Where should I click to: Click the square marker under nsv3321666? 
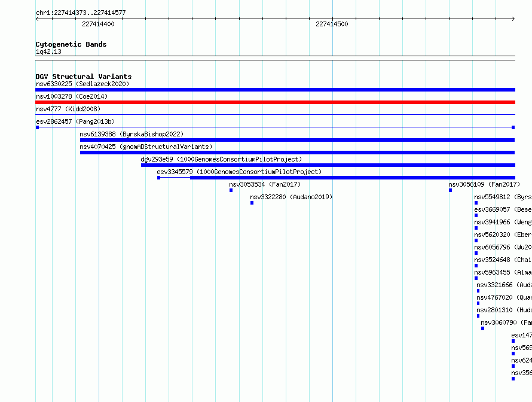point(478,291)
